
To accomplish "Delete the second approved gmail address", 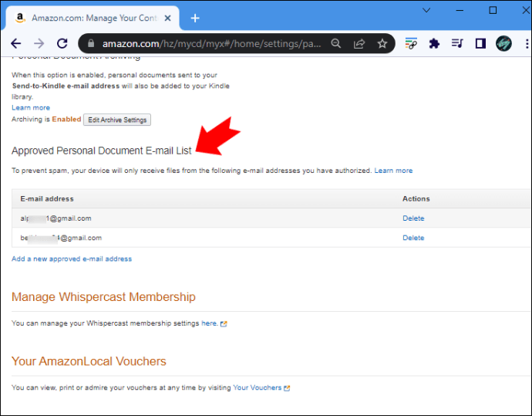I will (x=413, y=238).
